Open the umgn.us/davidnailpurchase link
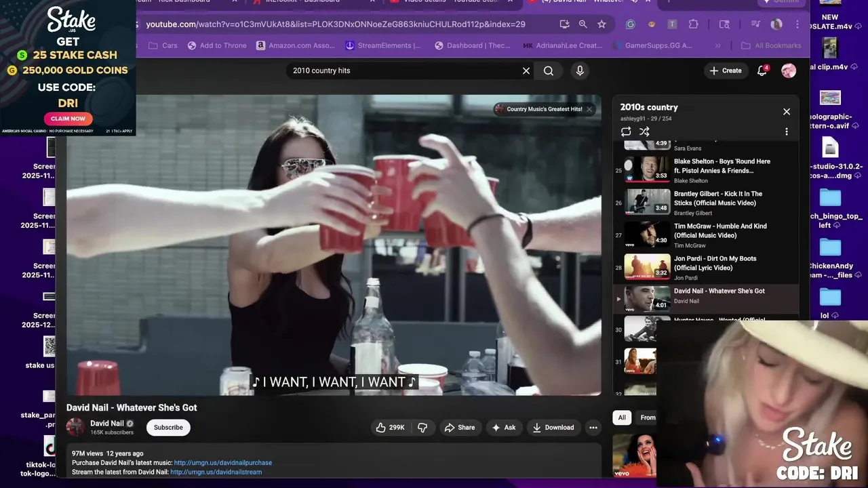Screen dimensions: 868x488 point(223,463)
